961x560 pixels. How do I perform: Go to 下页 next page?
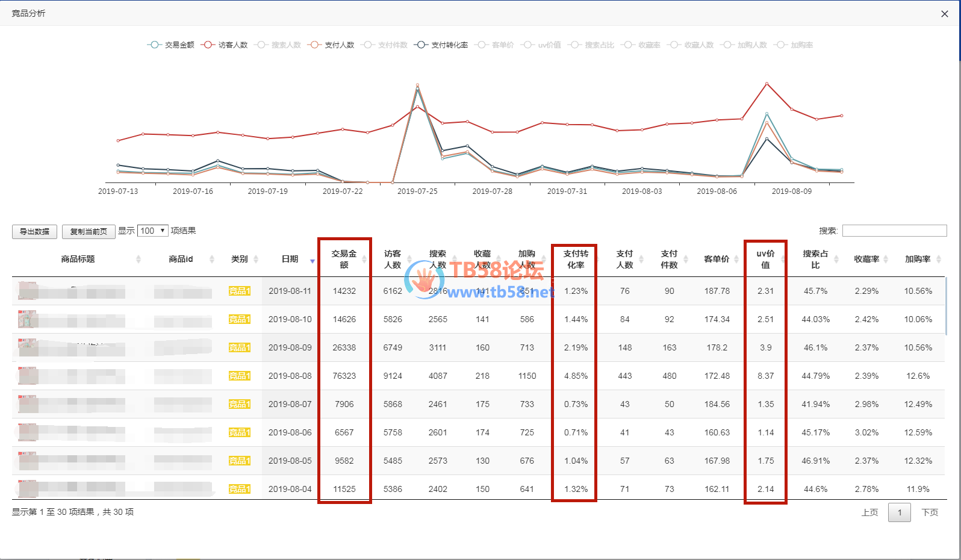pyautogui.click(x=930, y=512)
